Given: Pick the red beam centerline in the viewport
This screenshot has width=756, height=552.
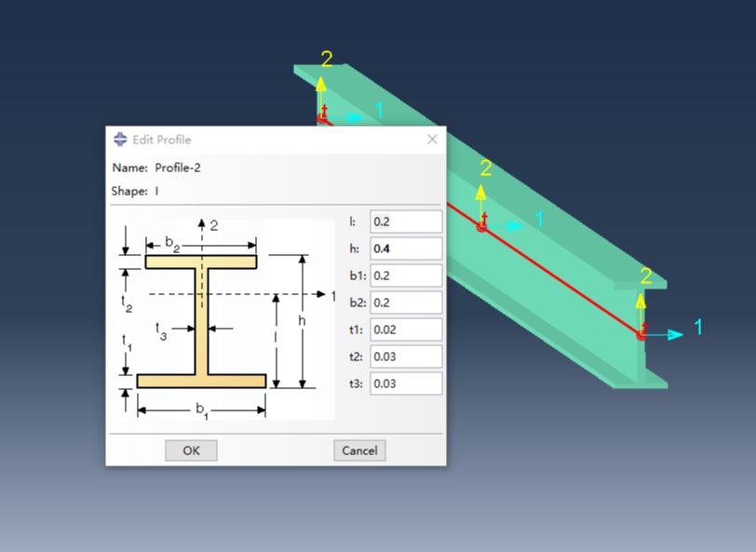Looking at the screenshot, I should [x=559, y=278].
